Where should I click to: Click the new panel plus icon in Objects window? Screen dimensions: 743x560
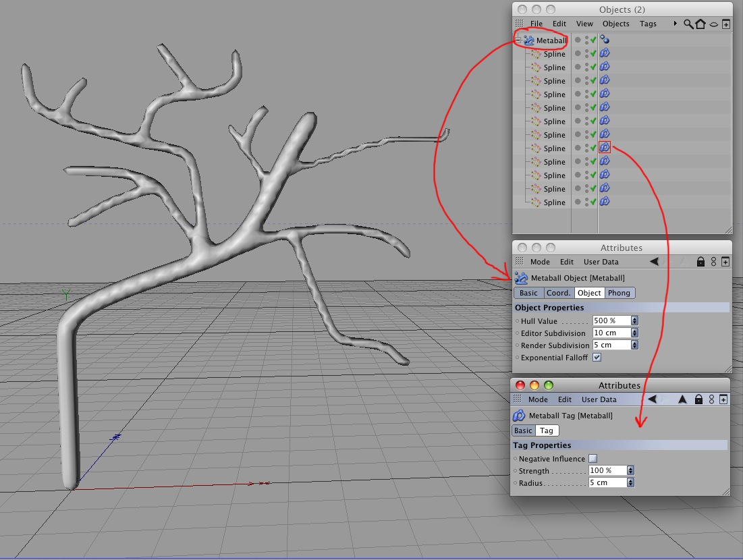(726, 24)
